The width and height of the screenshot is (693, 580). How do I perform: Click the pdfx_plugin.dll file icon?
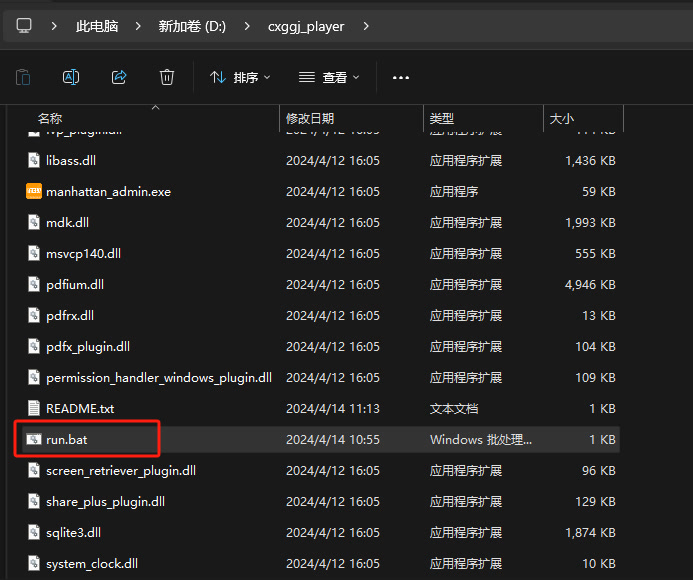(x=34, y=346)
